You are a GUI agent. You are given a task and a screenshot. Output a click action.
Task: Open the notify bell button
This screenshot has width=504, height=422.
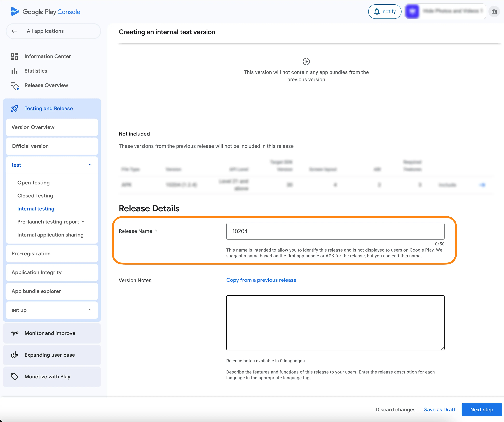[385, 11]
